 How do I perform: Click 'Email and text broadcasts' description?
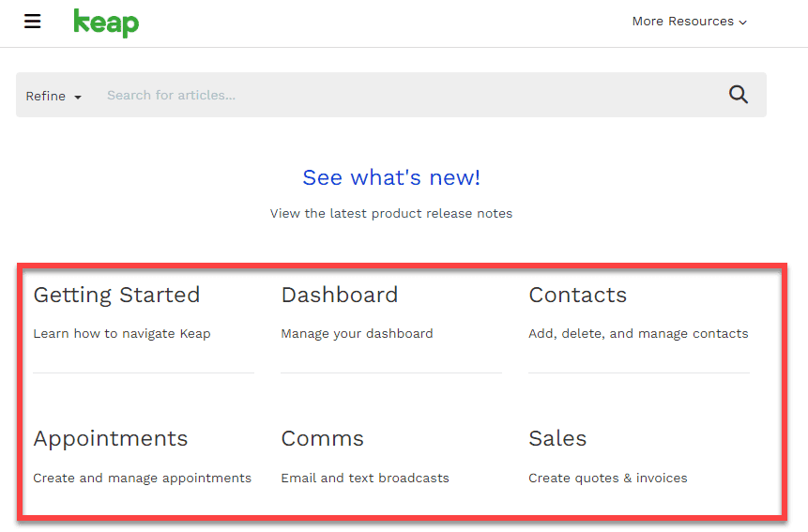point(365,479)
